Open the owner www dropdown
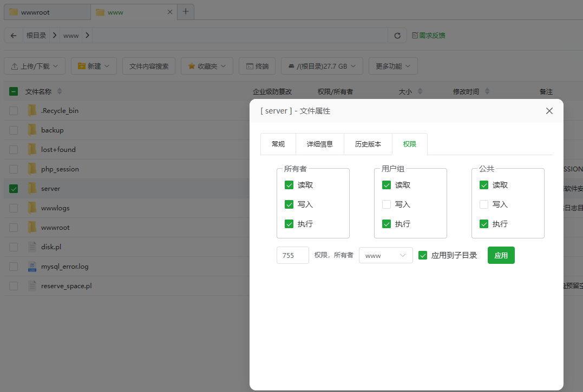This screenshot has height=392, width=583. pyautogui.click(x=385, y=255)
